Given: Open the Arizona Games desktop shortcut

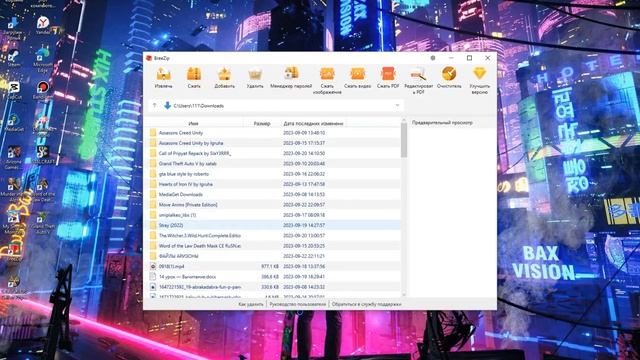Looking at the screenshot, I should pyautogui.click(x=13, y=157).
